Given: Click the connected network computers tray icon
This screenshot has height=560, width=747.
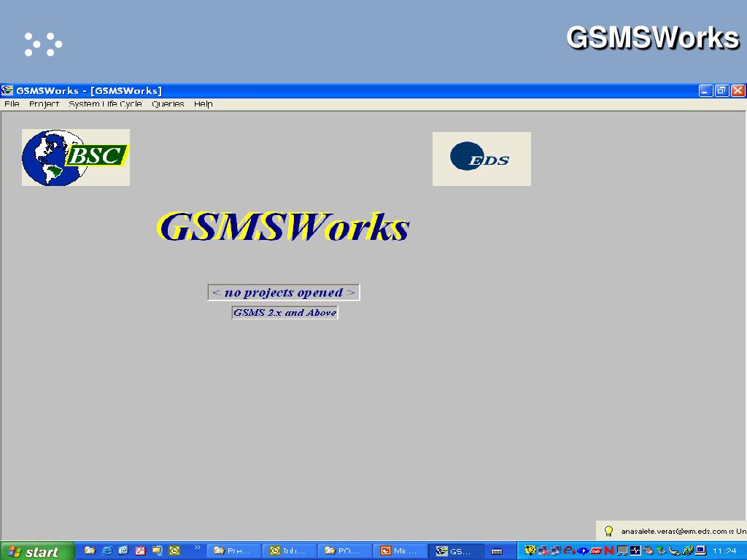Looking at the screenshot, I should point(555,551).
